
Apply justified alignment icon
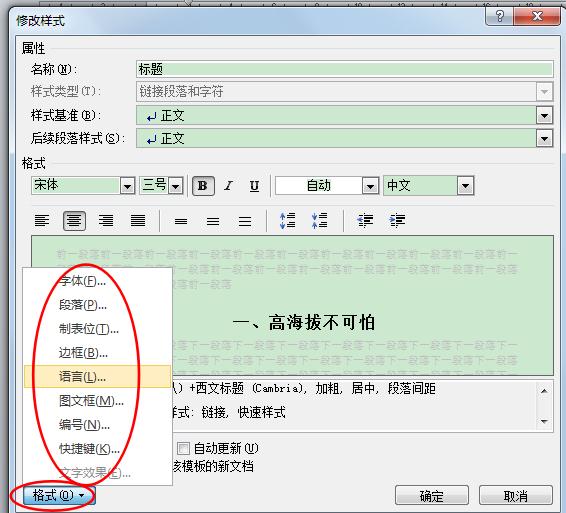coord(138,221)
